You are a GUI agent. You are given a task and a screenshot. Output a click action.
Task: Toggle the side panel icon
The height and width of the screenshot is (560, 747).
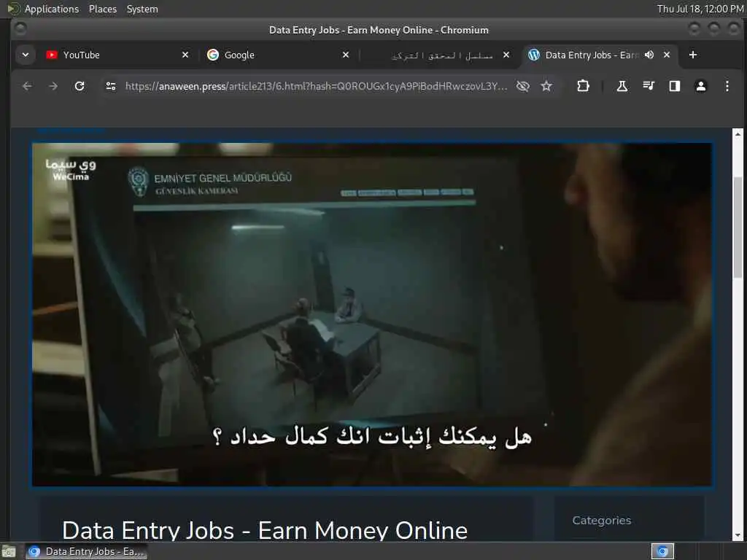click(x=675, y=86)
